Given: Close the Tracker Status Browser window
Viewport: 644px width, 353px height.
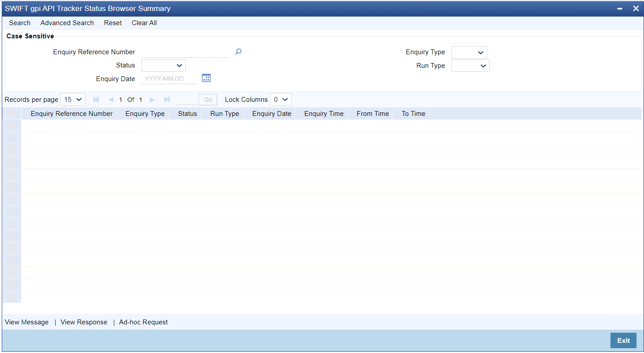Looking at the screenshot, I should click(636, 8).
